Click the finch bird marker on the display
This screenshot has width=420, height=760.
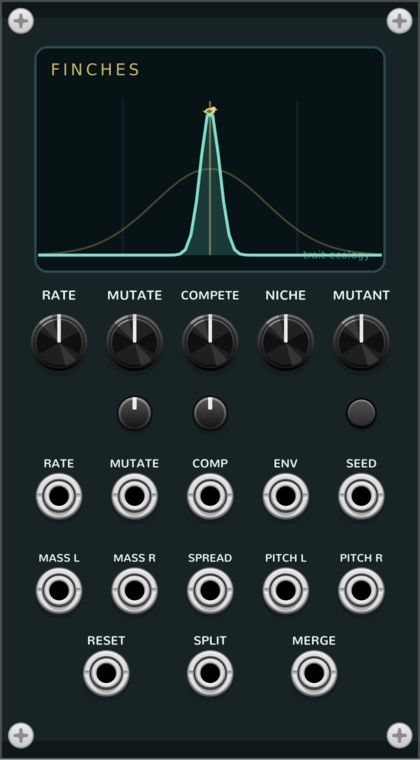(210, 111)
